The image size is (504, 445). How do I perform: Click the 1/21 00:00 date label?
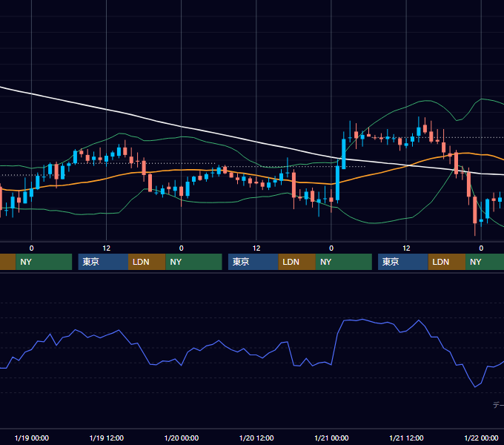pos(331,438)
